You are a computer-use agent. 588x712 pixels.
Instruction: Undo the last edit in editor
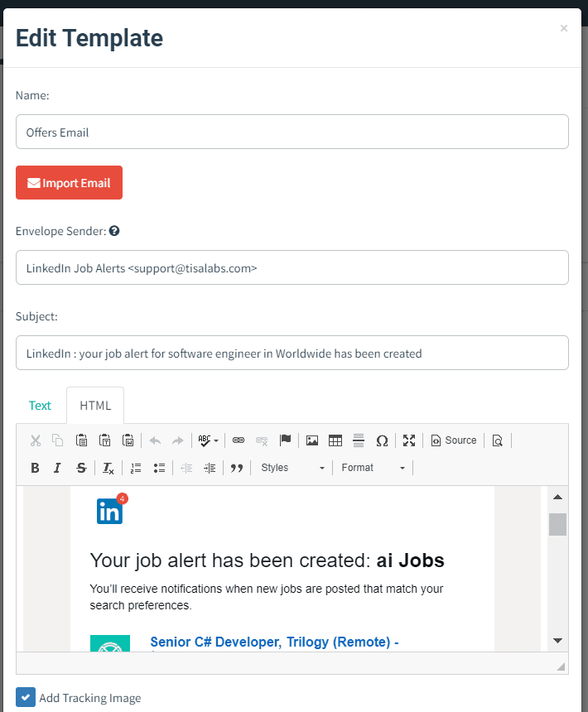click(156, 440)
